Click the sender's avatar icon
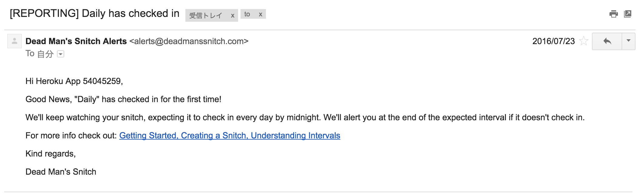The width and height of the screenshot is (644, 194). [15, 41]
